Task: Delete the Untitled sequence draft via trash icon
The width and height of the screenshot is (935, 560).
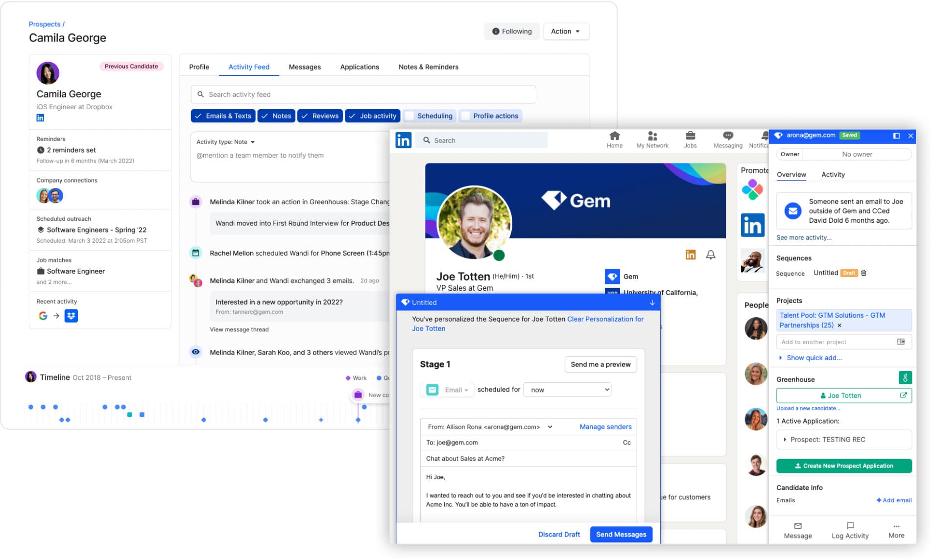Action: [863, 273]
